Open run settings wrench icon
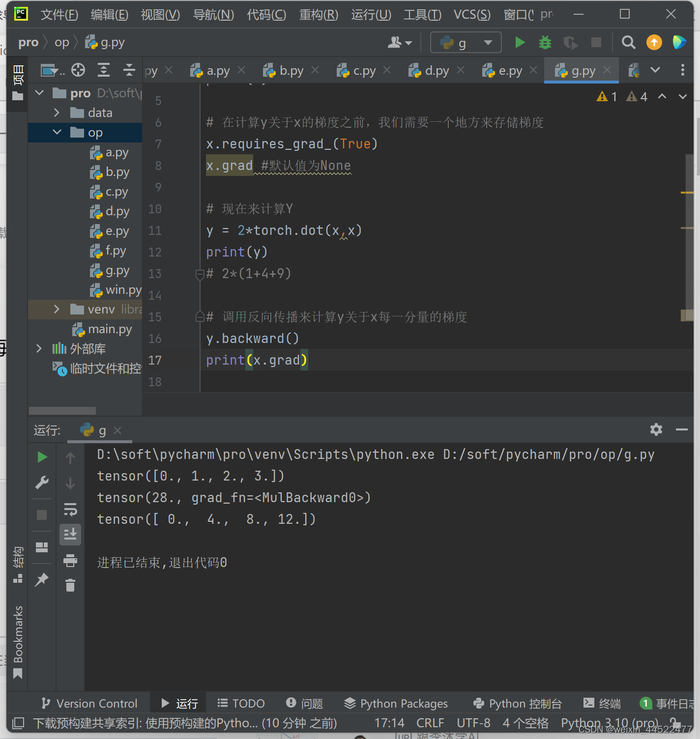The image size is (700, 739). (42, 483)
